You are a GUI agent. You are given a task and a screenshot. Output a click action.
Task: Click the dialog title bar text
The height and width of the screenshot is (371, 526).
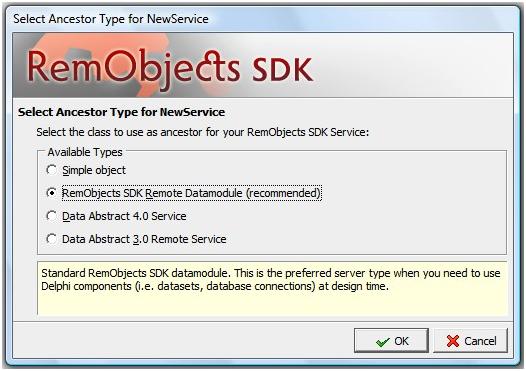(111, 19)
